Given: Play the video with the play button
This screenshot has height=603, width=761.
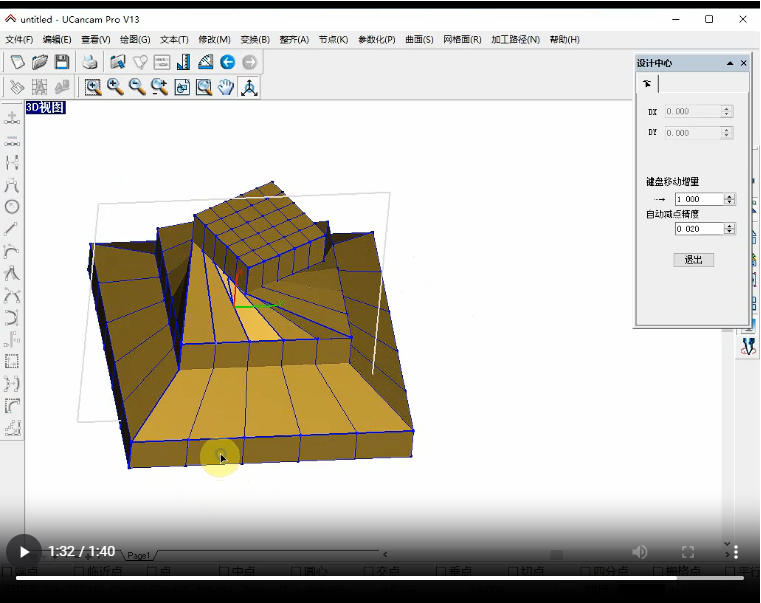Looking at the screenshot, I should coord(24,552).
